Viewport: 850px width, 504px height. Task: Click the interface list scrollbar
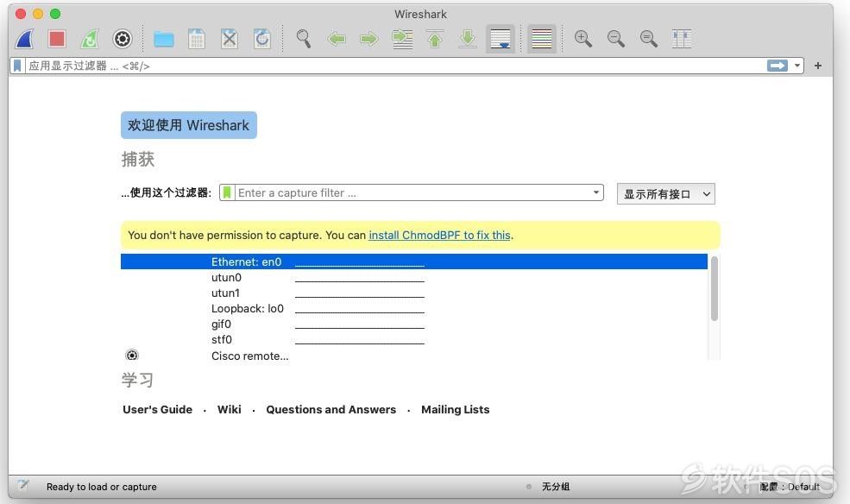click(715, 289)
